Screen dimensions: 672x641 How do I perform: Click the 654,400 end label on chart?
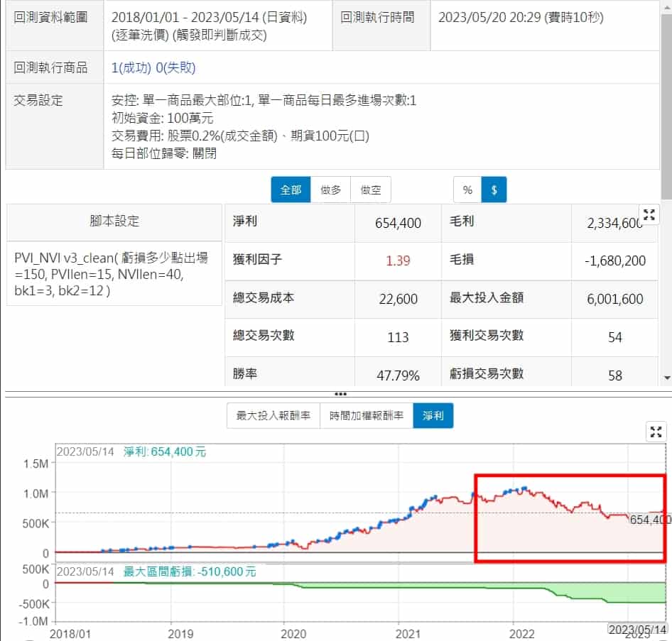(649, 520)
